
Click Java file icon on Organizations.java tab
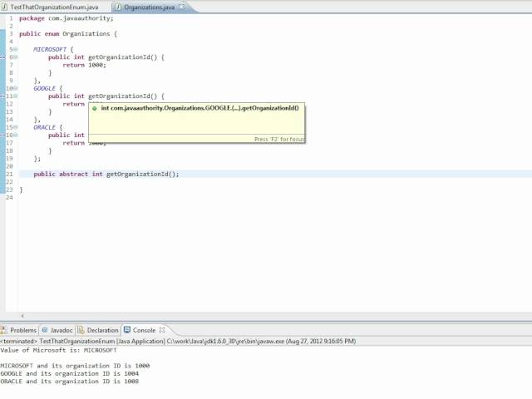pyautogui.click(x=118, y=7)
